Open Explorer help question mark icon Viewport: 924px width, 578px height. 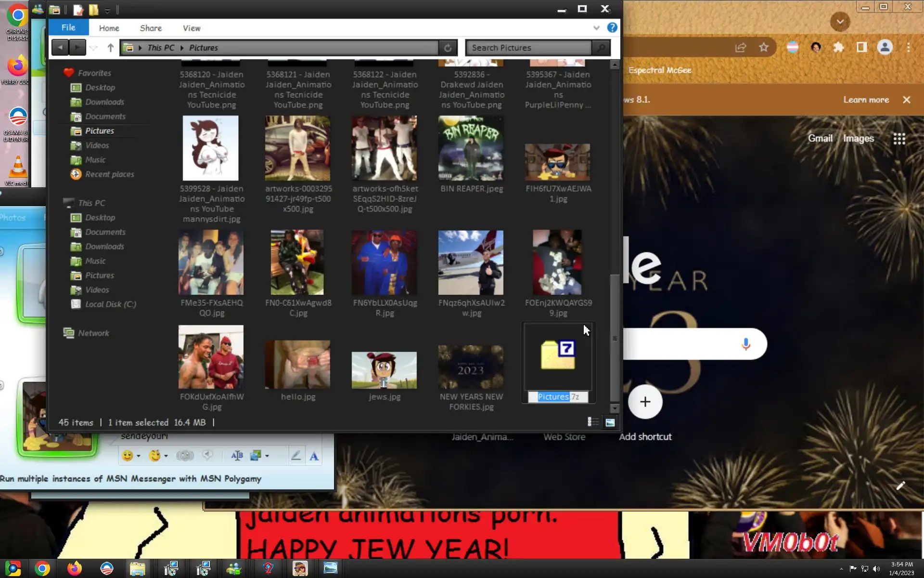[612, 27]
